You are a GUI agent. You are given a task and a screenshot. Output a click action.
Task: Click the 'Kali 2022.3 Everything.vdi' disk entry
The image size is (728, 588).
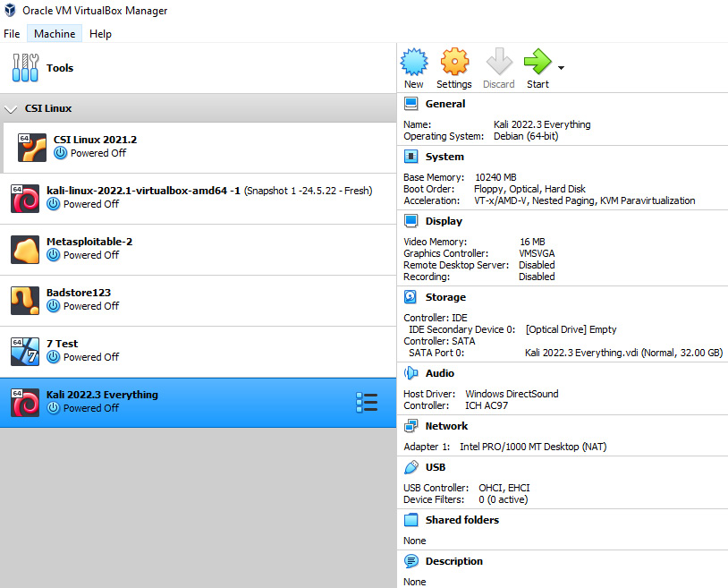[623, 353]
